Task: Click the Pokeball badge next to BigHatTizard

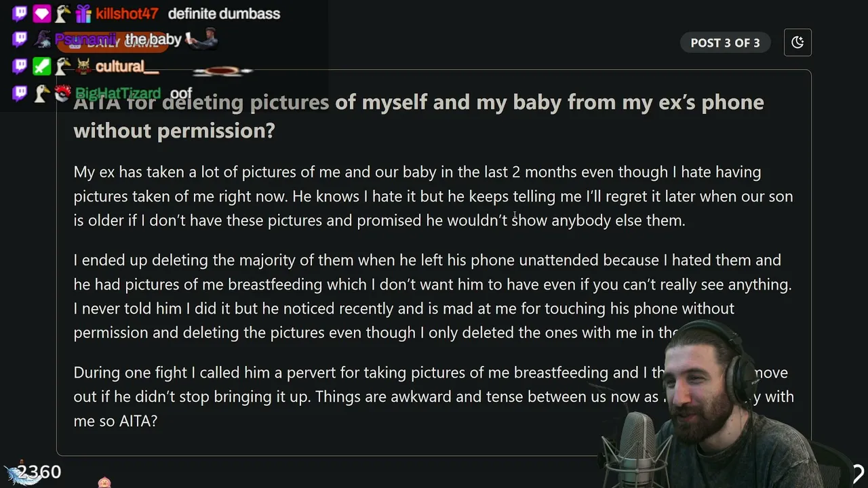Action: tap(63, 93)
